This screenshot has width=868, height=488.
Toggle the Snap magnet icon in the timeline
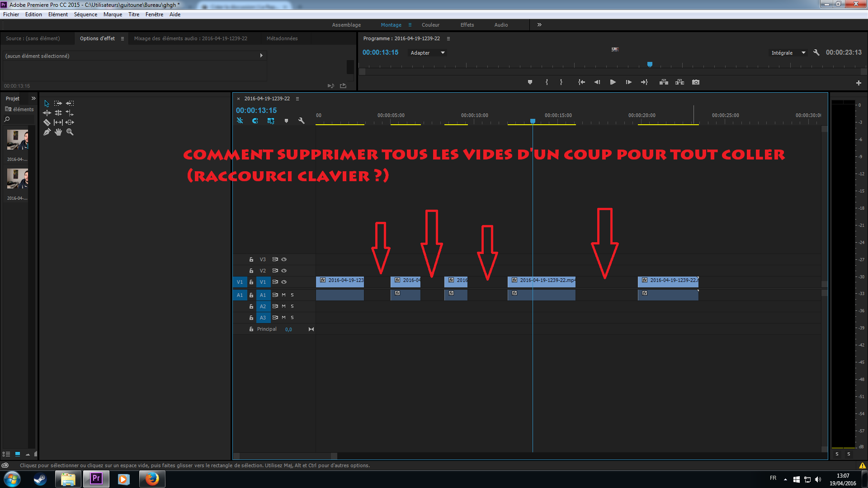tap(255, 121)
